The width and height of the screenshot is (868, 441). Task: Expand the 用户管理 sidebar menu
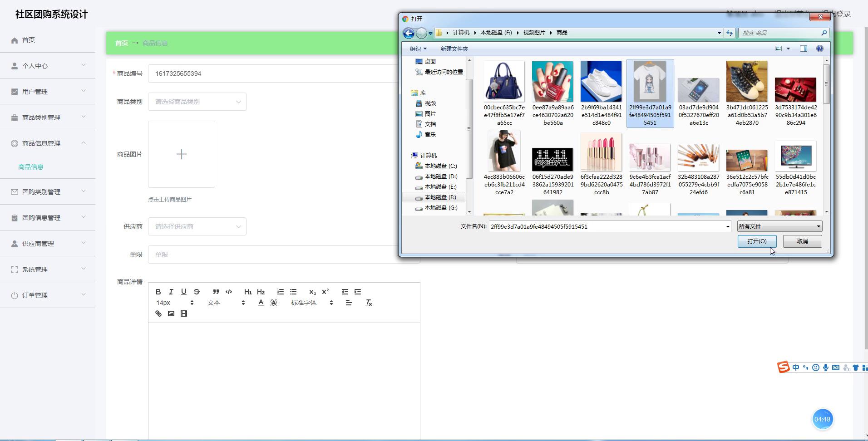tap(48, 92)
